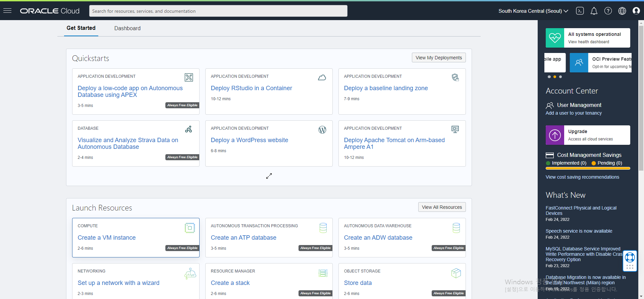Viewport: 644px width, 299px height.
Task: Open Deploy a WordPress website
Action: [249, 140]
